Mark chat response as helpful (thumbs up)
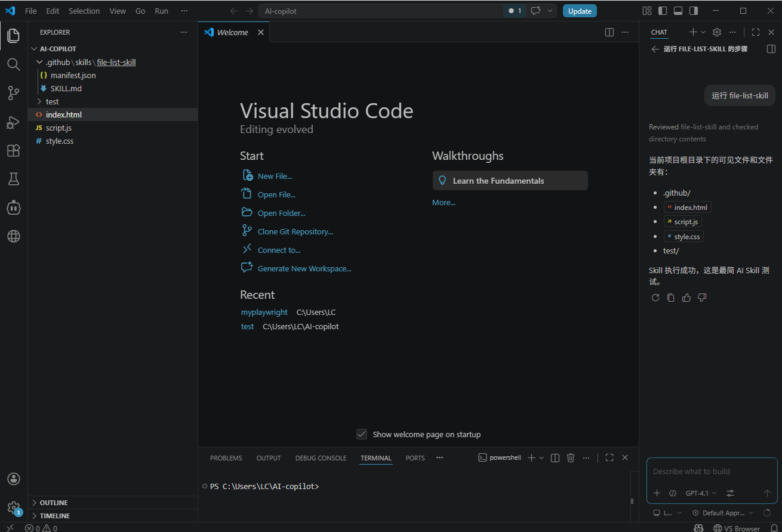The height and width of the screenshot is (532, 782). point(686,298)
